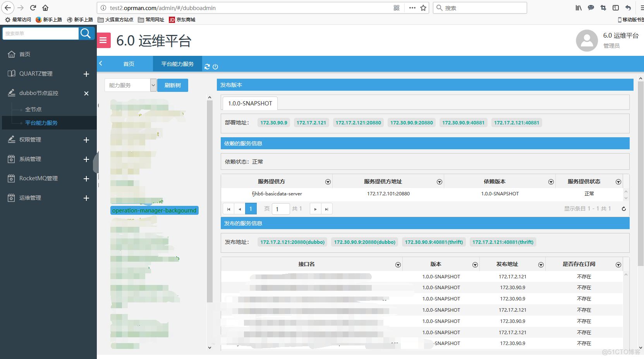
Task: Open the browser home page icon
Action: [45, 8]
